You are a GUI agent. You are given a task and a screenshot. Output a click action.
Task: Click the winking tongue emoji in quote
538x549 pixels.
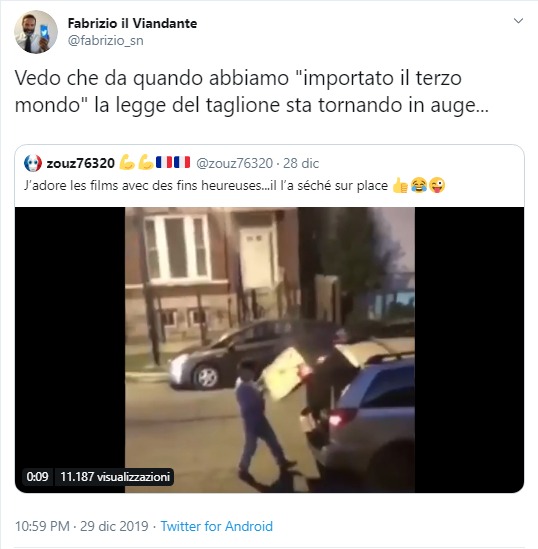point(437,185)
